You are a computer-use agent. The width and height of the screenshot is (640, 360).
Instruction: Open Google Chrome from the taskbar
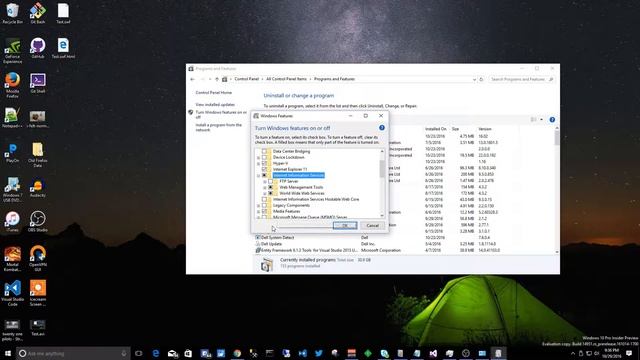[x=237, y=353]
